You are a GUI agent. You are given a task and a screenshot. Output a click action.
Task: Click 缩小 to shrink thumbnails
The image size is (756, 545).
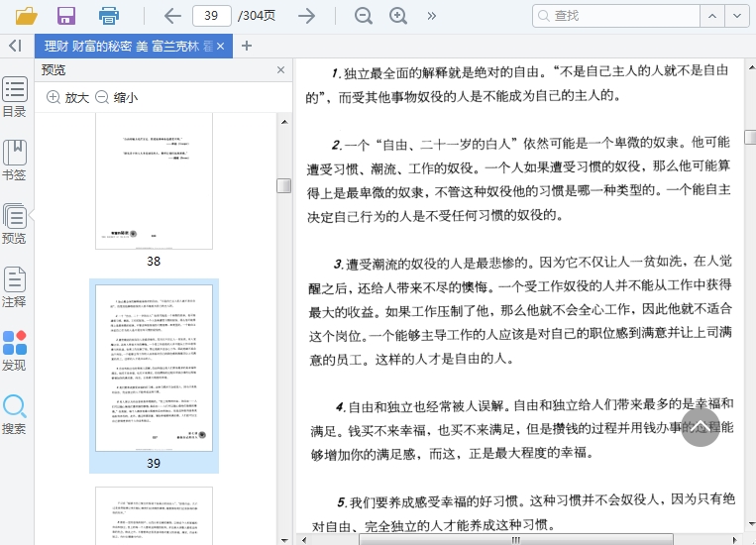pyautogui.click(x=116, y=97)
